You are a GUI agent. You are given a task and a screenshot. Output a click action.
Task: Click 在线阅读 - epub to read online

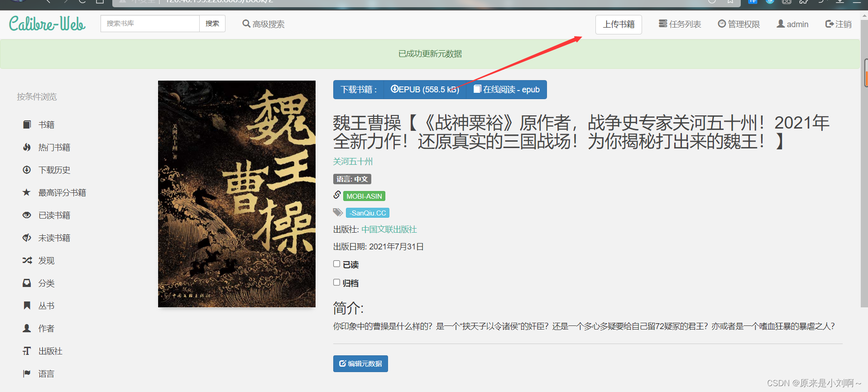tap(507, 90)
